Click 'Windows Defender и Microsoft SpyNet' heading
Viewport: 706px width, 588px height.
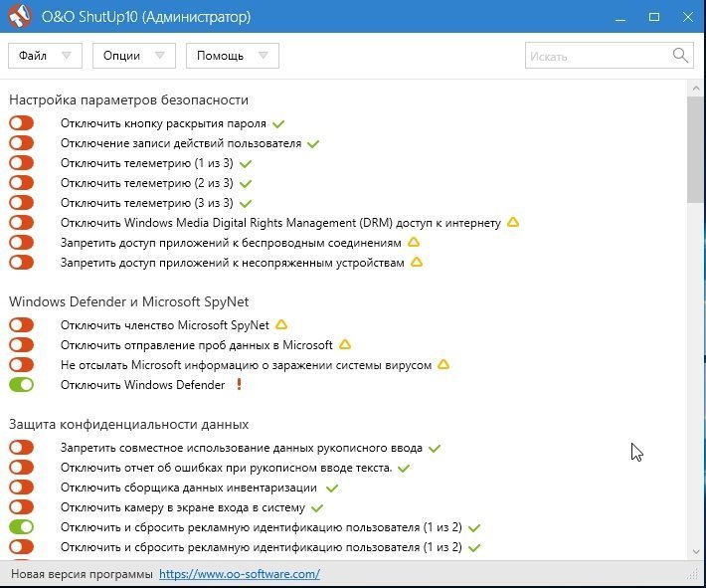click(x=129, y=301)
